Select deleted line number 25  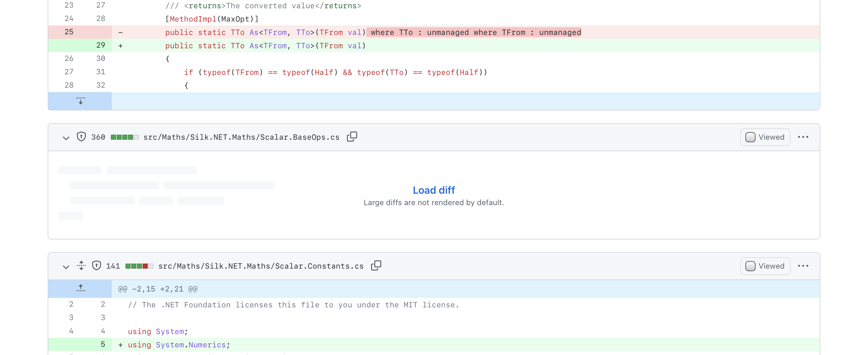pyautogui.click(x=69, y=32)
